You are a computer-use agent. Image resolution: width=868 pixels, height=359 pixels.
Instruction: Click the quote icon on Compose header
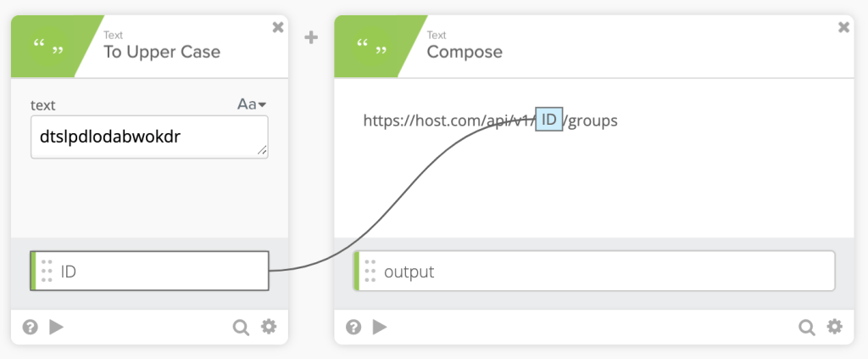(369, 48)
